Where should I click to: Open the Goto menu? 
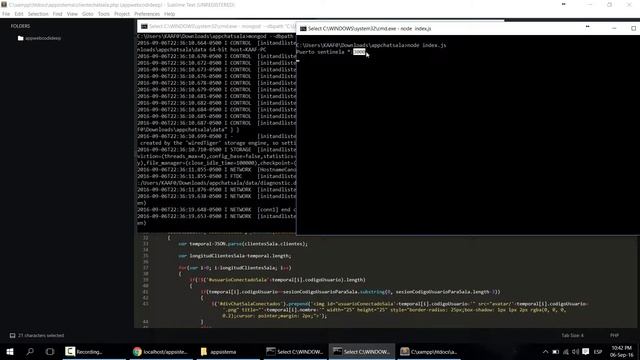(x=88, y=14)
